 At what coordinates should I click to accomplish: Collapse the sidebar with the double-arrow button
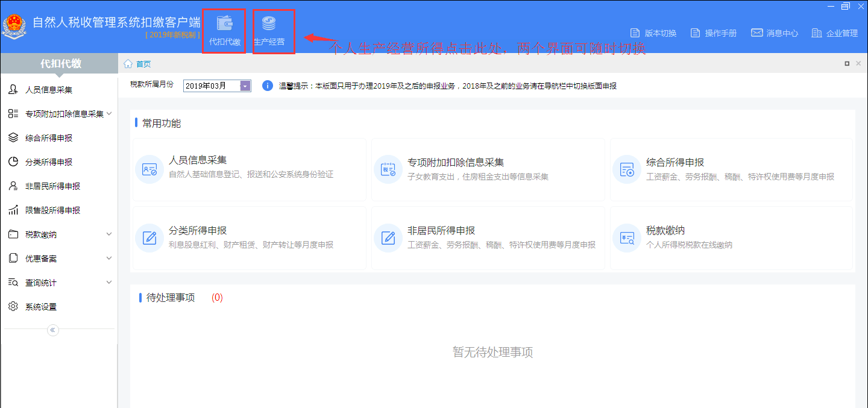tap(53, 330)
